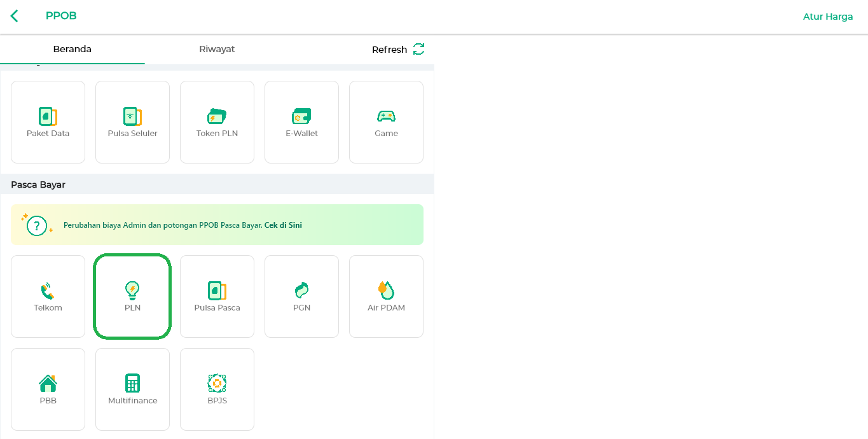Open the Game top-up card
The image size is (868, 439).
coord(386,122)
